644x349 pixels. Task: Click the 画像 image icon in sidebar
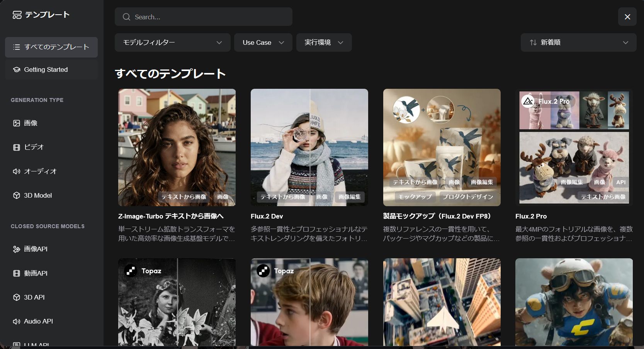17,123
